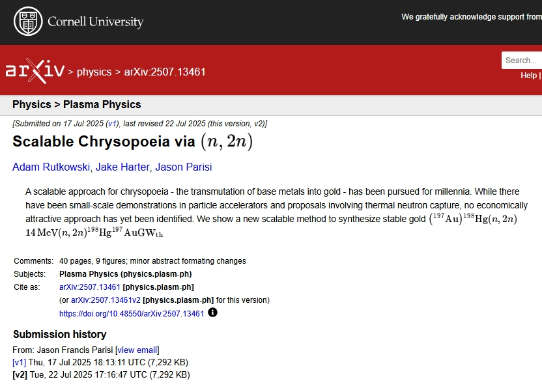Click the view email link
The image size is (542, 392).
point(137,350)
